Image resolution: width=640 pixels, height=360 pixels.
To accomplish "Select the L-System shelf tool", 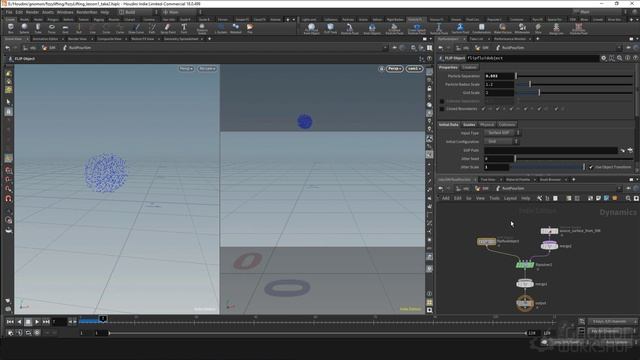I will 221,28.
